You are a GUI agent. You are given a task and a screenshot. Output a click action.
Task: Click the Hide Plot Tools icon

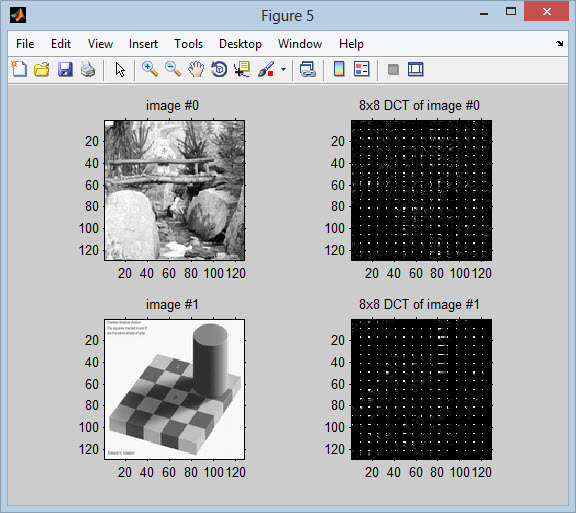[x=393, y=69]
